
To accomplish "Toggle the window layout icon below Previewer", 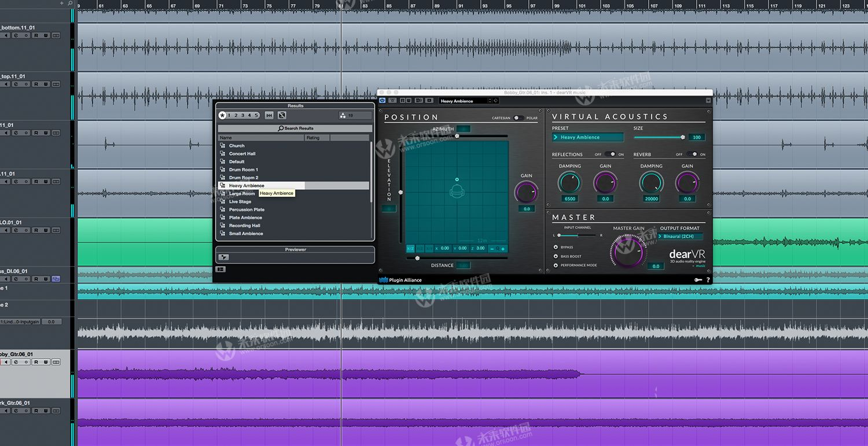I will point(220,270).
